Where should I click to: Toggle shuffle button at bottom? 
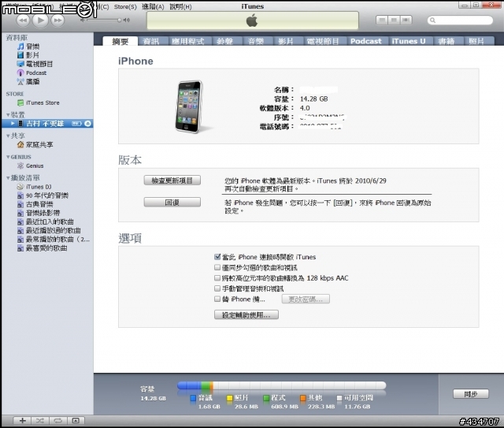pyautogui.click(x=40, y=421)
